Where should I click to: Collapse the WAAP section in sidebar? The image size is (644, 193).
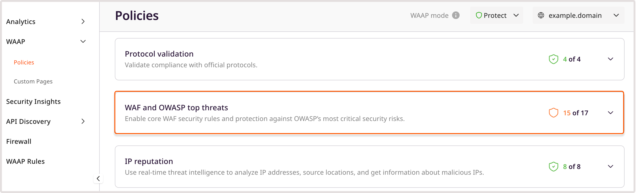83,41
